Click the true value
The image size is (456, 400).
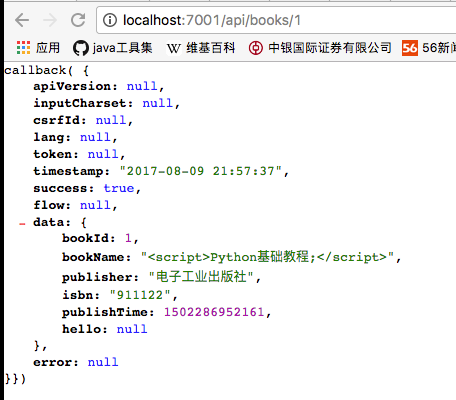[x=119, y=188]
